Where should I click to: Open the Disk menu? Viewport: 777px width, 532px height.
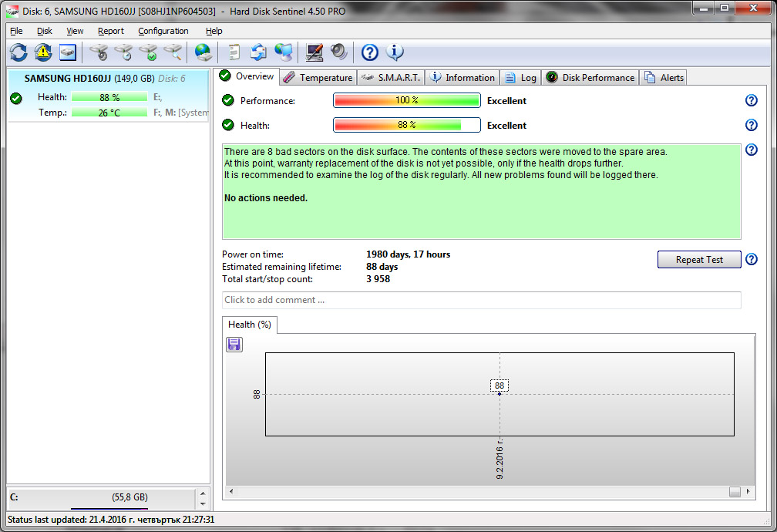click(x=44, y=31)
